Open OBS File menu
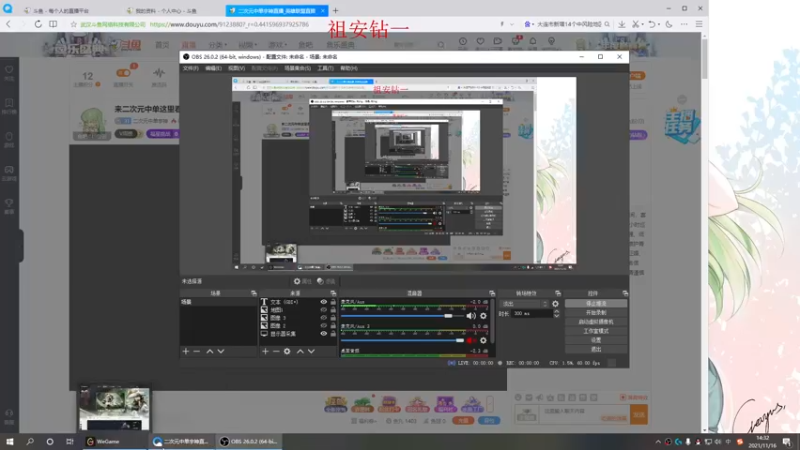Viewport: 800px width, 450px height. coord(190,68)
